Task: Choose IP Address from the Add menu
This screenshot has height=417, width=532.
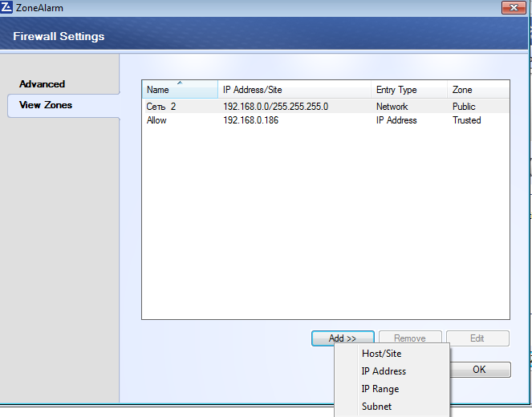Action: point(392,371)
